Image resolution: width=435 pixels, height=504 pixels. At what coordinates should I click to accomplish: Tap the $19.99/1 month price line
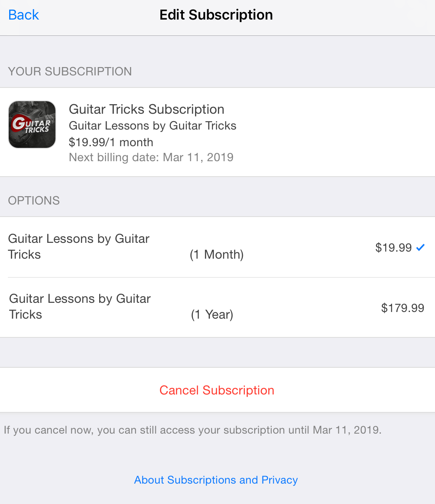(111, 142)
